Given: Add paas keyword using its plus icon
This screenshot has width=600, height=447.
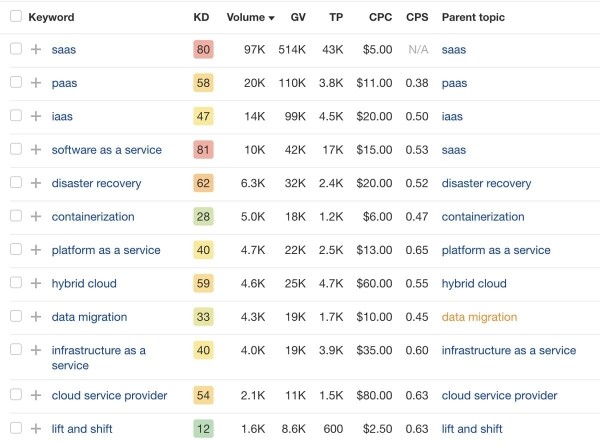Looking at the screenshot, I should pyautogui.click(x=36, y=83).
